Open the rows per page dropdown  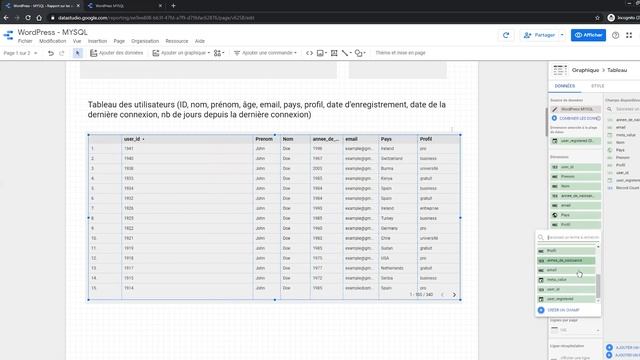pos(575,330)
